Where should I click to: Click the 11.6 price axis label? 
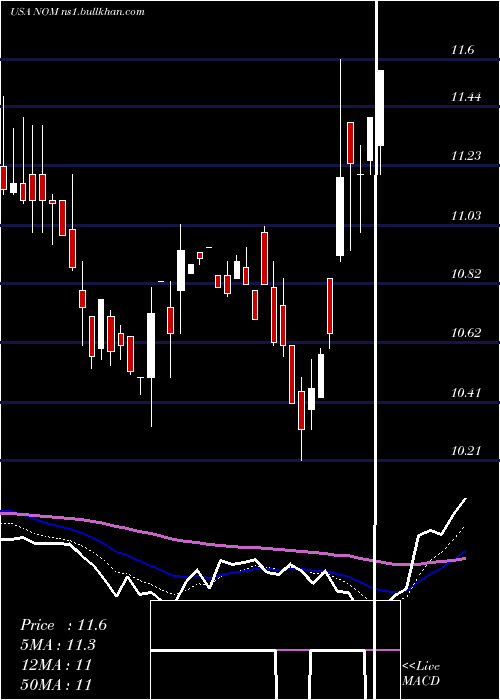(462, 50)
